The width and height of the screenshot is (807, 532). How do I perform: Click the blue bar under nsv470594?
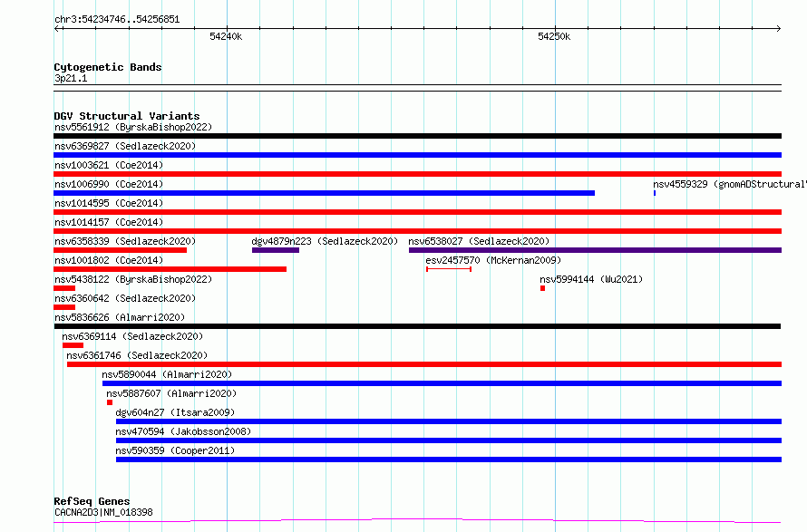click(x=449, y=440)
